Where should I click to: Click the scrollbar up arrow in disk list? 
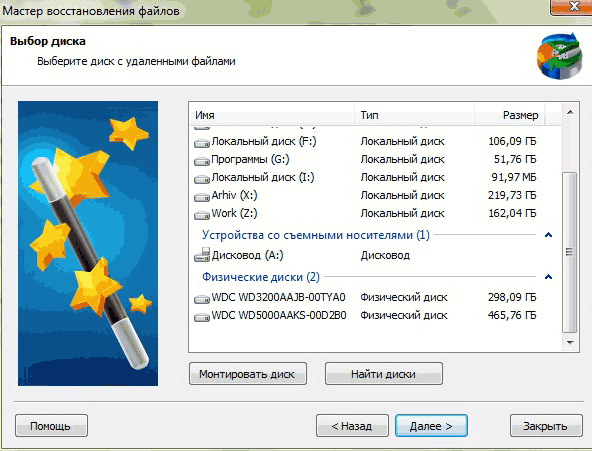[570, 112]
